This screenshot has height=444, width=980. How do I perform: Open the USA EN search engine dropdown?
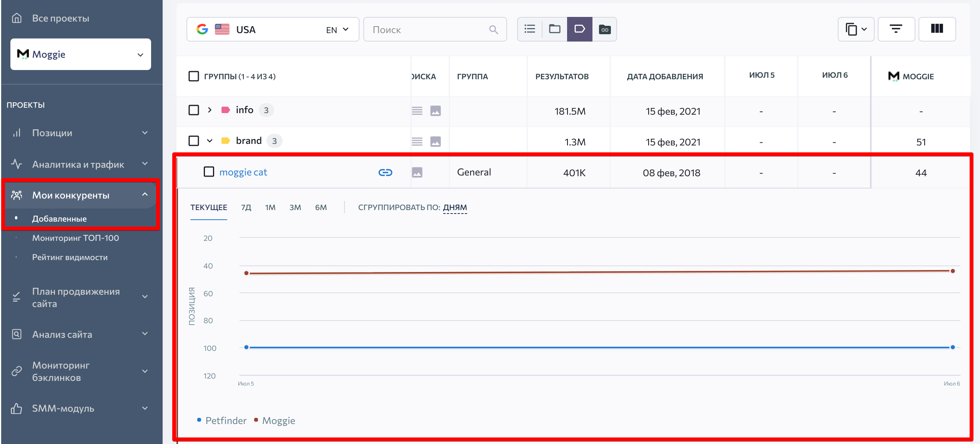[273, 29]
